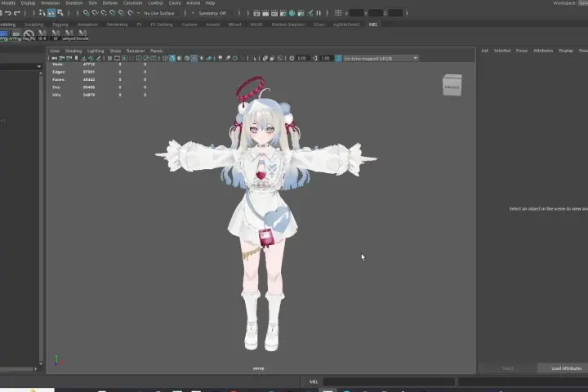Click IPR render clapperboard icon
Viewport: 588px width, 392px height.
274,13
